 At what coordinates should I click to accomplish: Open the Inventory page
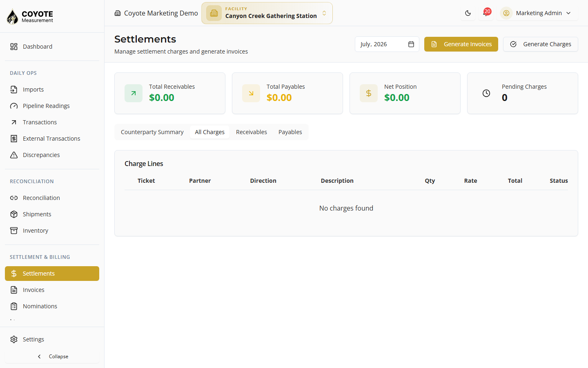pos(52,231)
